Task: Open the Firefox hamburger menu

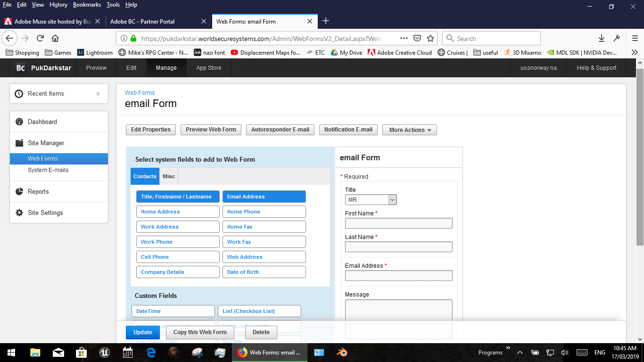Action: click(635, 38)
